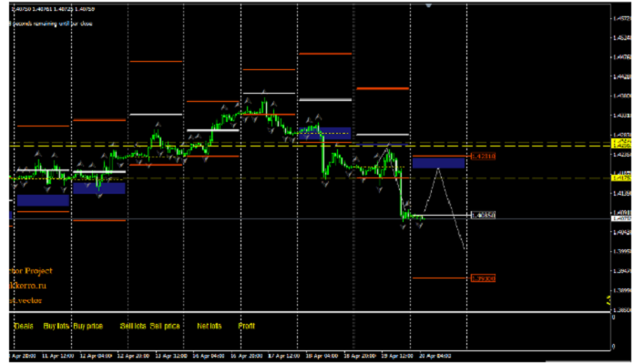Viewport: 634px width, 364px height.
Task: Click the st.vector orange text
Action: click(x=25, y=299)
